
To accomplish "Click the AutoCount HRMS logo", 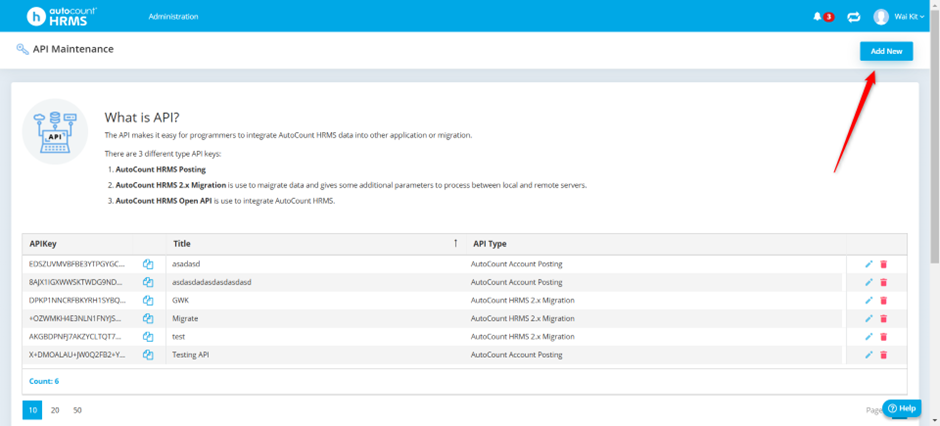I will [x=62, y=16].
